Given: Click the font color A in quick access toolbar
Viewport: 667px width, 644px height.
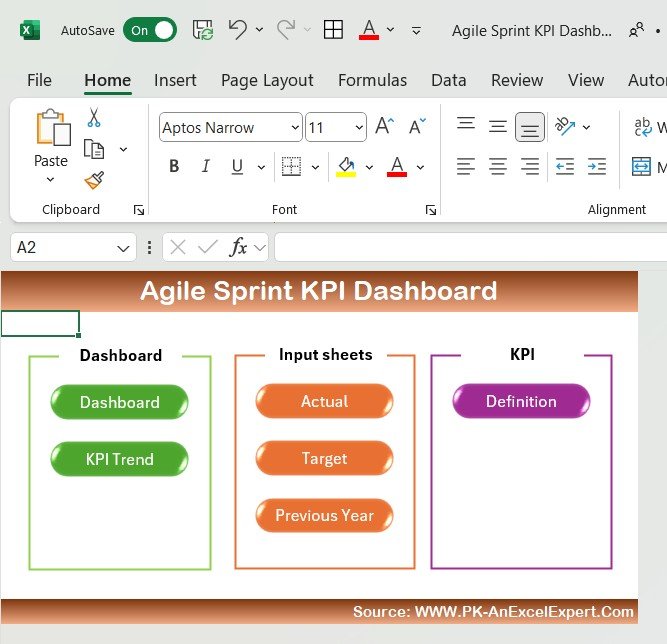Looking at the screenshot, I should pos(369,30).
